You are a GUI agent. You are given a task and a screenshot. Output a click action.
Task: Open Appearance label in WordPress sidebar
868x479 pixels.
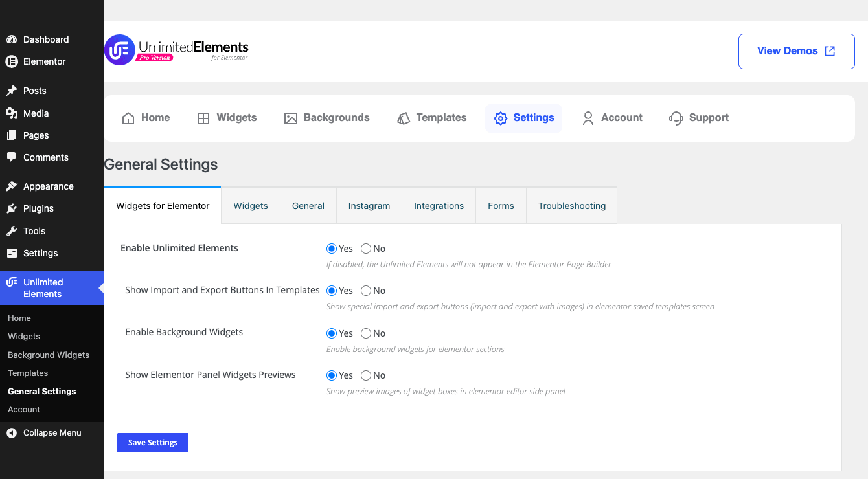[49, 186]
